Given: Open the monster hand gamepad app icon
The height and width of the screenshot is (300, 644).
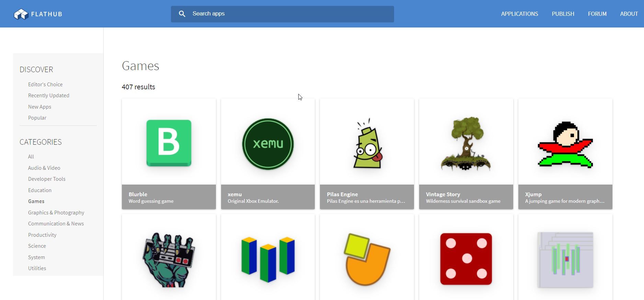Looking at the screenshot, I should click(x=169, y=260).
